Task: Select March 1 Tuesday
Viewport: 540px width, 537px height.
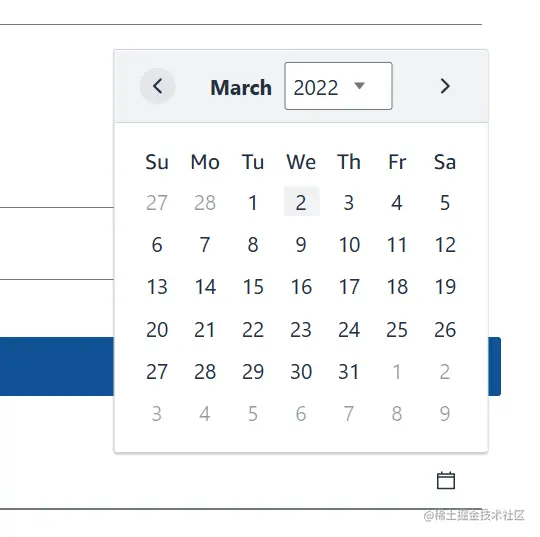Action: point(253,202)
